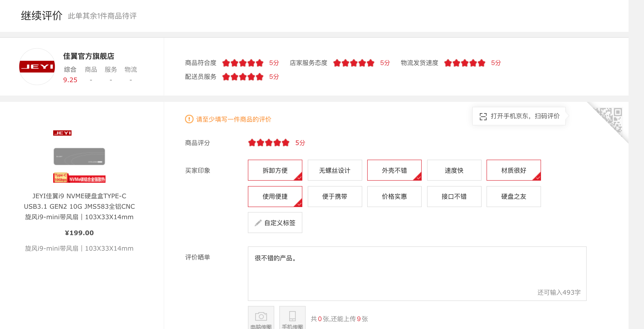Deselect the 材质很好 impression tag

point(514,170)
